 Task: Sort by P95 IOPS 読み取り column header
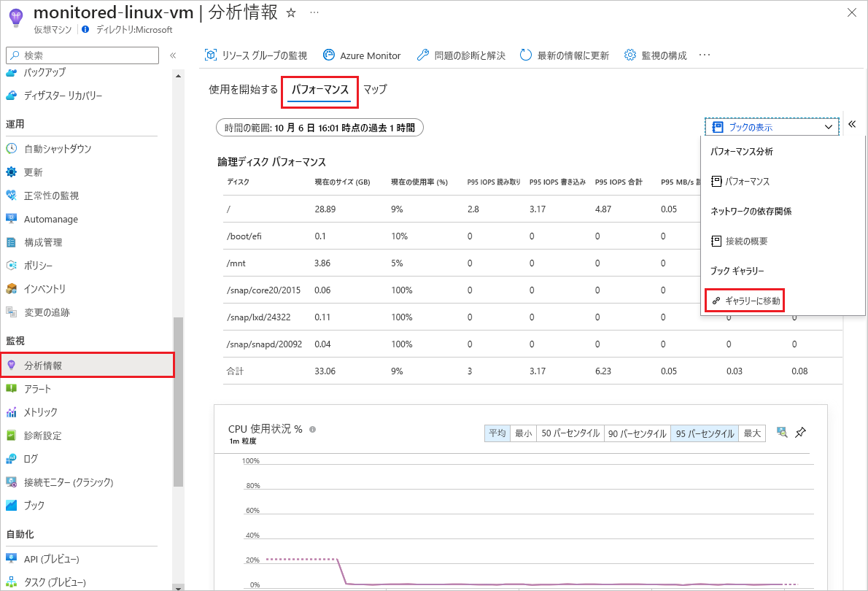[x=494, y=182]
